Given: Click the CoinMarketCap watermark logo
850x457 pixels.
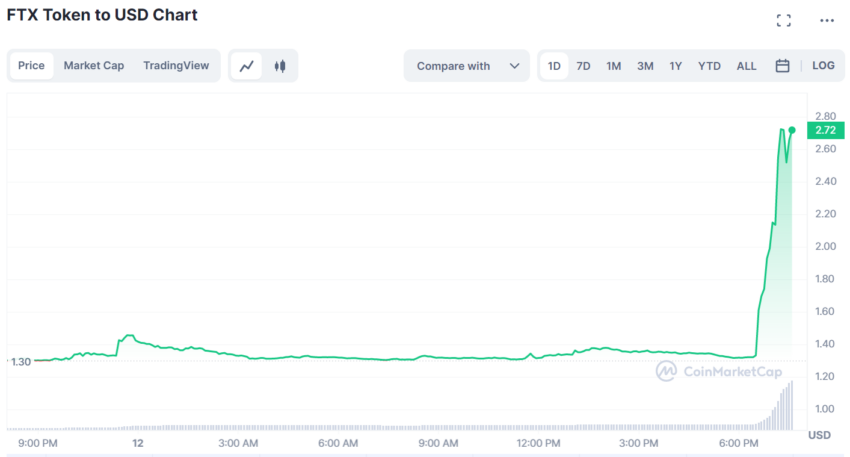Looking at the screenshot, I should click(719, 371).
